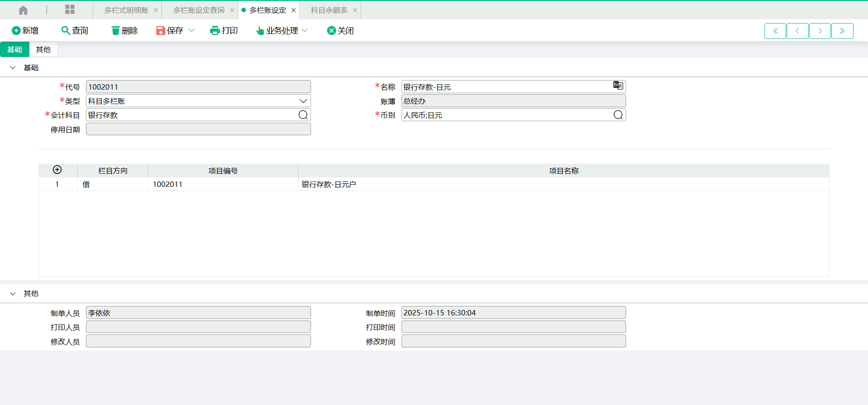Click the 打印 print toolbar button
The height and width of the screenshot is (405, 868).
(x=224, y=30)
